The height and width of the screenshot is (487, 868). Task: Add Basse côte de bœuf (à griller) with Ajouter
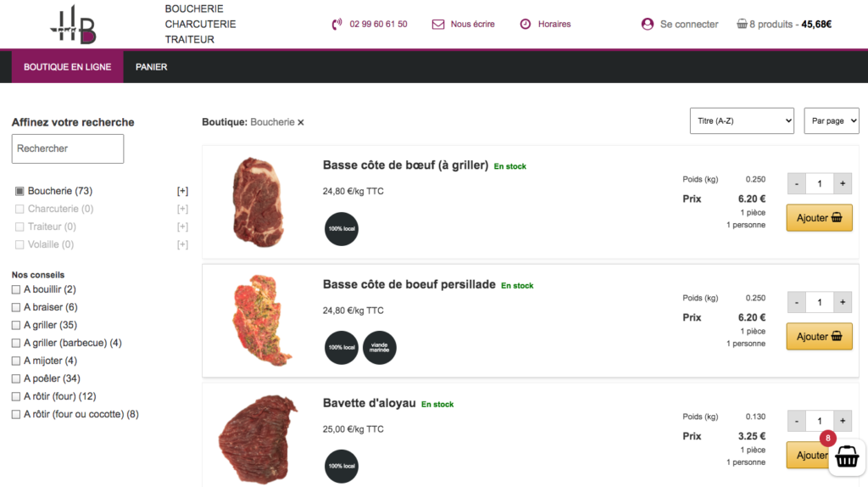[x=820, y=218]
